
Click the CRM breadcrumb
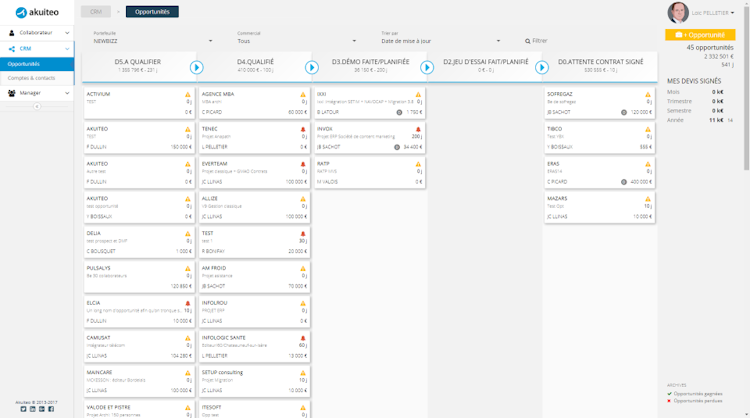pos(96,12)
